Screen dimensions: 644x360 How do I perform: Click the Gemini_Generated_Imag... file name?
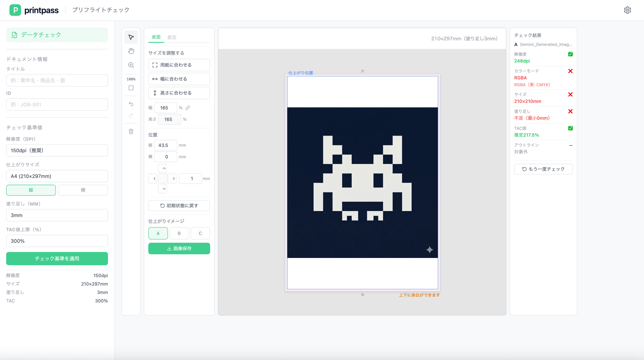[546, 44]
